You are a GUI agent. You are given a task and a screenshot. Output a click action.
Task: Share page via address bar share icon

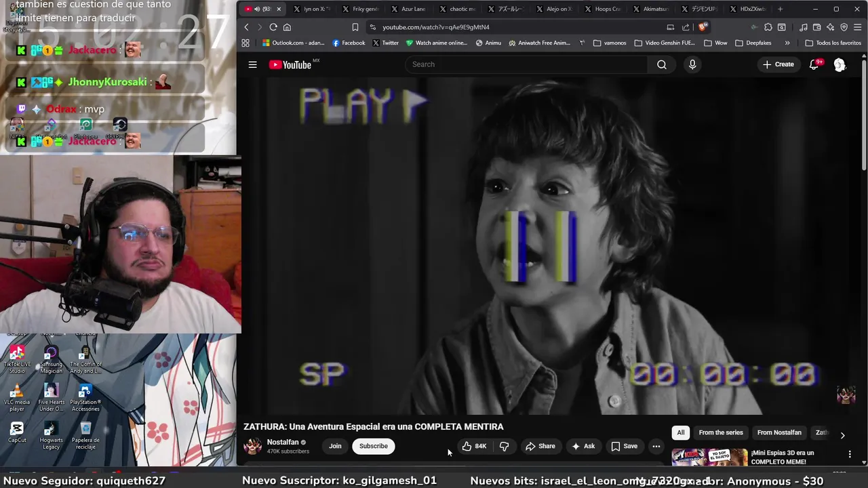point(686,27)
